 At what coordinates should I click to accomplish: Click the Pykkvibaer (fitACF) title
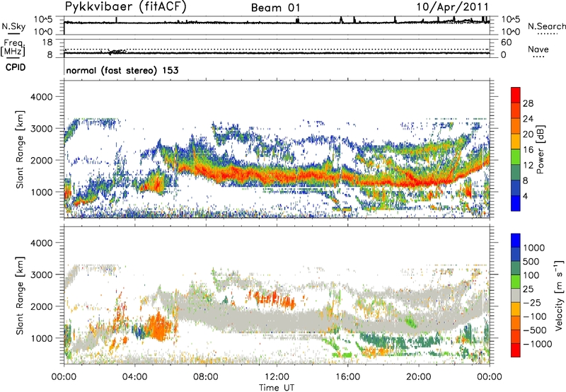126,6
